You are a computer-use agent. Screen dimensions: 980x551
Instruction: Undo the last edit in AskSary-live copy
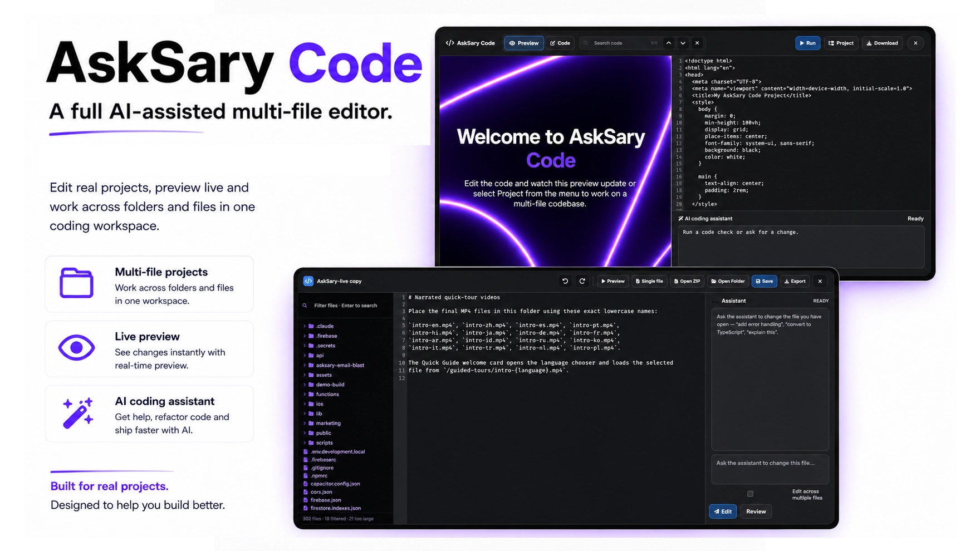click(565, 281)
